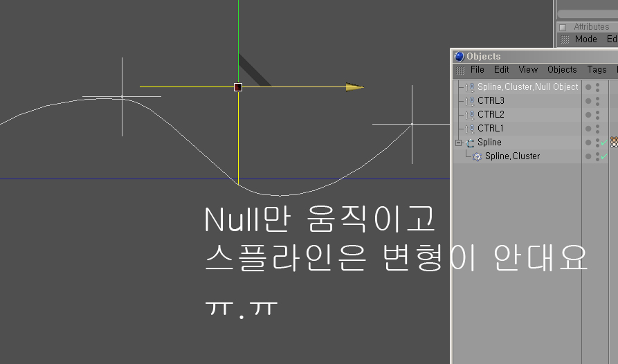Click the spline object icon in Objects list
The width and height of the screenshot is (618, 364).
coord(470,143)
